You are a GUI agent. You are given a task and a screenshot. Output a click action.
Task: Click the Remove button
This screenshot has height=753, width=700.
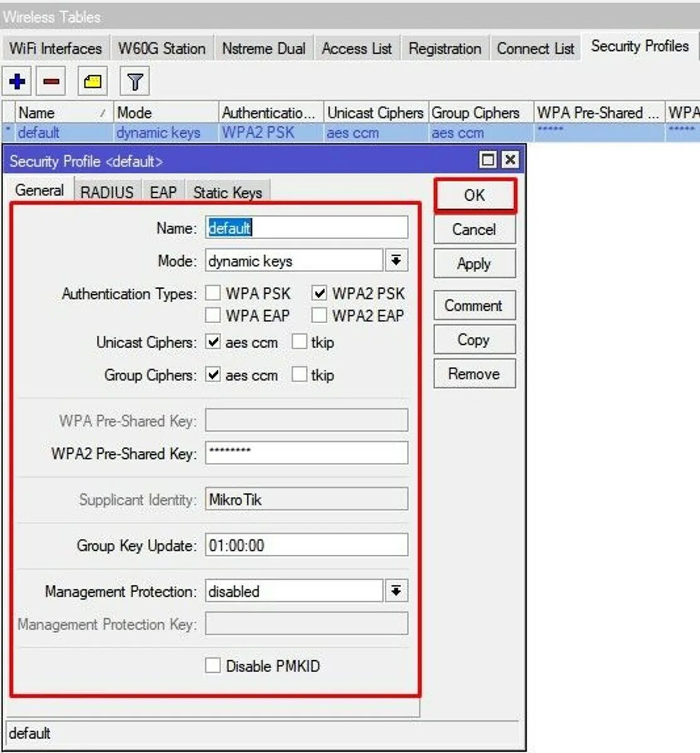[475, 373]
